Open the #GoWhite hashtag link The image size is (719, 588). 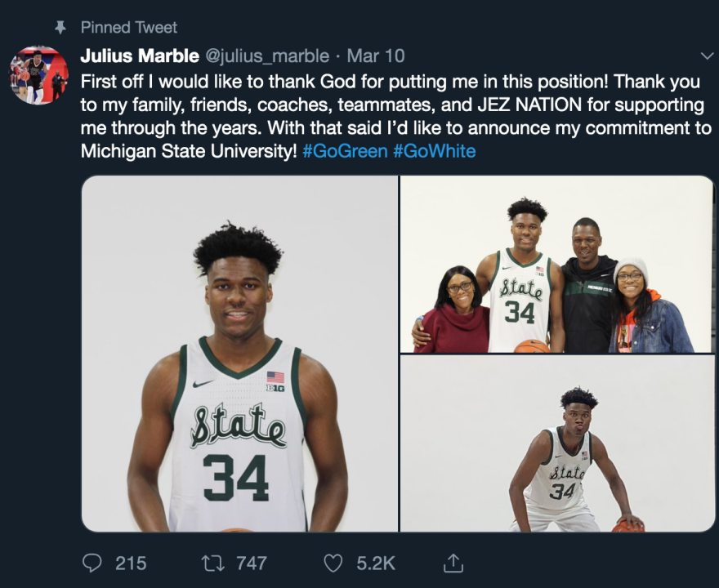coord(434,152)
